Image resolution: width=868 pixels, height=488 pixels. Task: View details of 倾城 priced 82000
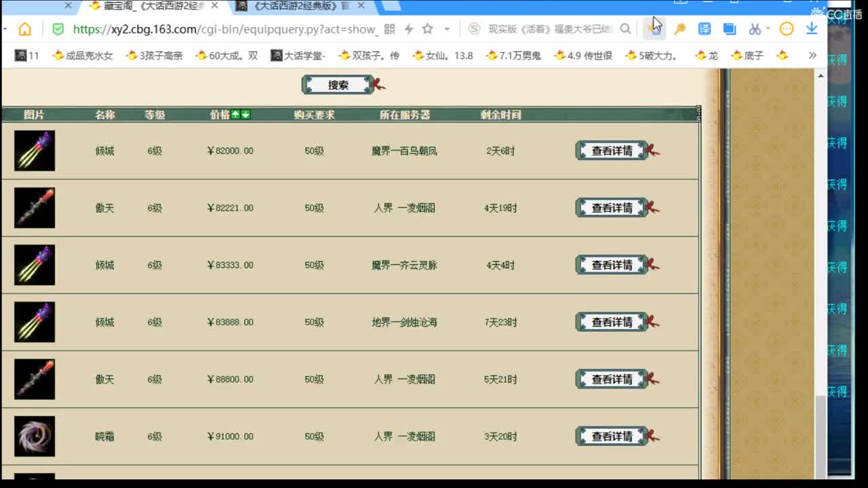pyautogui.click(x=612, y=150)
